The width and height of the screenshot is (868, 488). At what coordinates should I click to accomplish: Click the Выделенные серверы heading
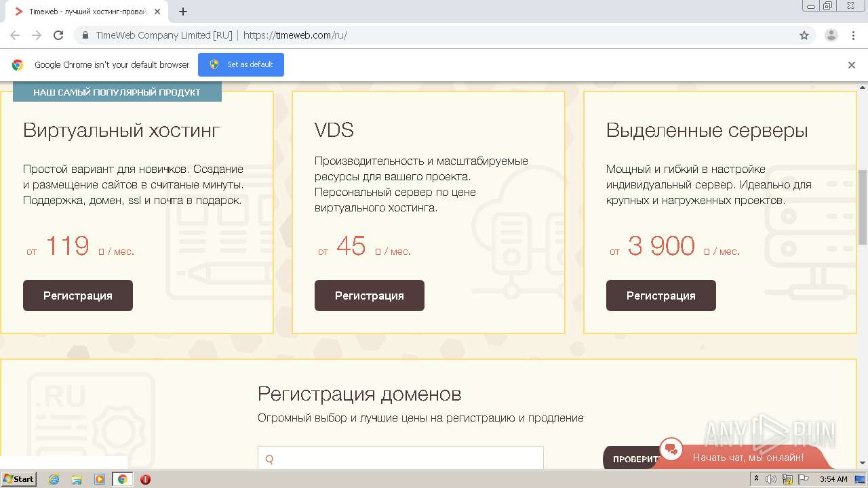[707, 130]
